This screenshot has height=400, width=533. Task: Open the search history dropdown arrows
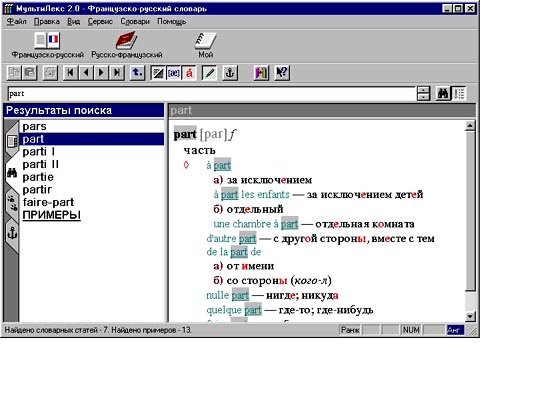click(424, 93)
